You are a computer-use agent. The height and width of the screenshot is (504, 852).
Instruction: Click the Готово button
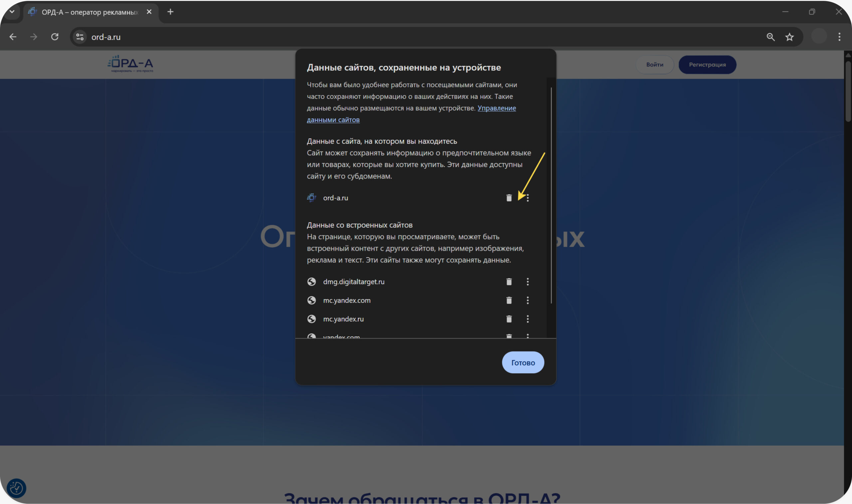[523, 362]
